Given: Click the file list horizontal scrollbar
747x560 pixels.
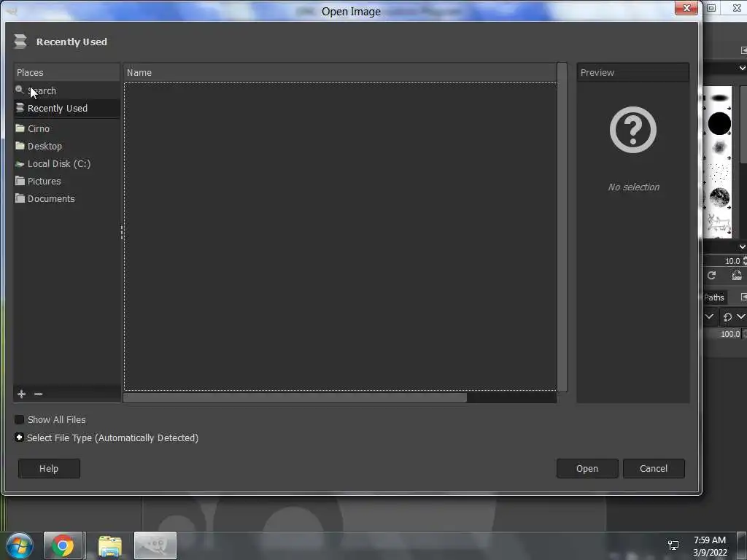Looking at the screenshot, I should point(295,397).
